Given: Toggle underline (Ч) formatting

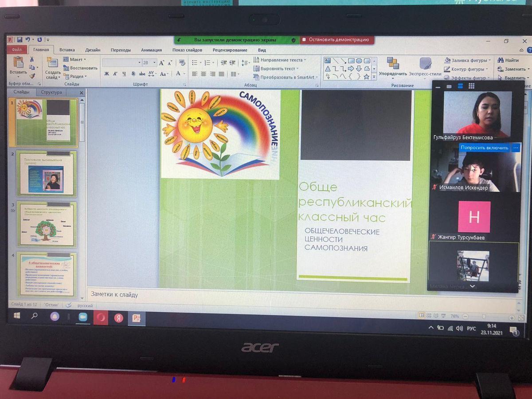Looking at the screenshot, I should point(124,74).
